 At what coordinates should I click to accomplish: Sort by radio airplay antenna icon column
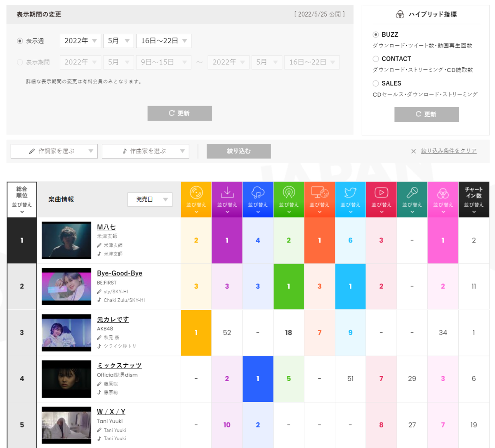coord(289,200)
